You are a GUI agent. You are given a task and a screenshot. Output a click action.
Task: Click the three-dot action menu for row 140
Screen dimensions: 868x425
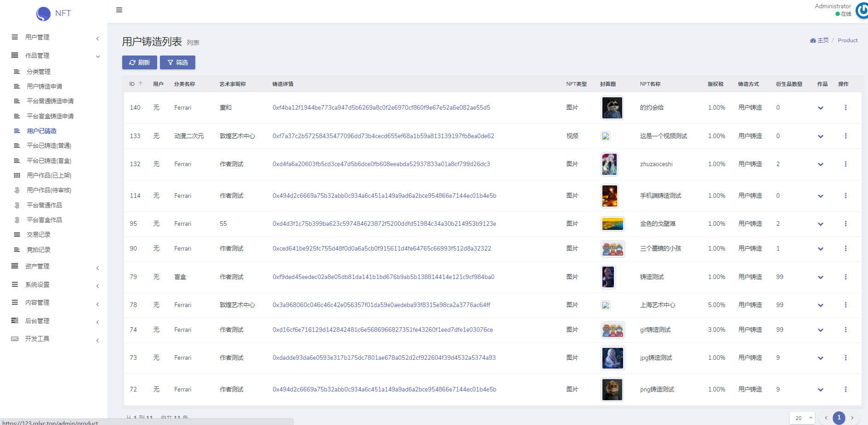pos(845,107)
